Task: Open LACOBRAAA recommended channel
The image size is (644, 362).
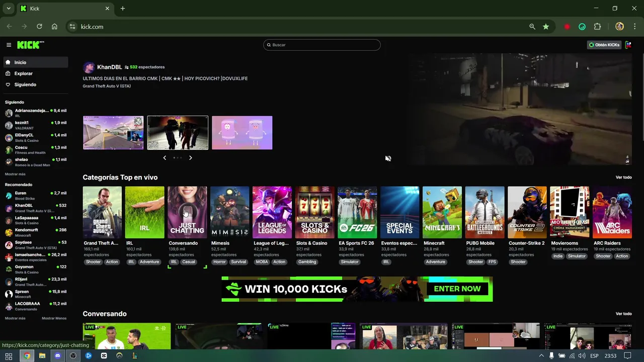Action: pyautogui.click(x=35, y=306)
